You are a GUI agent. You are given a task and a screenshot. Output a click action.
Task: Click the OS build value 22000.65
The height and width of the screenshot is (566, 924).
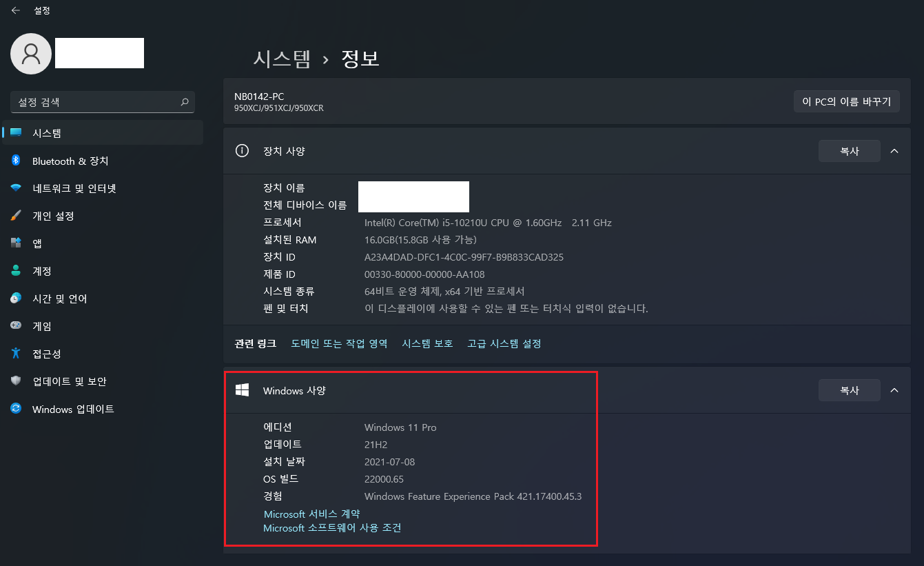(384, 479)
